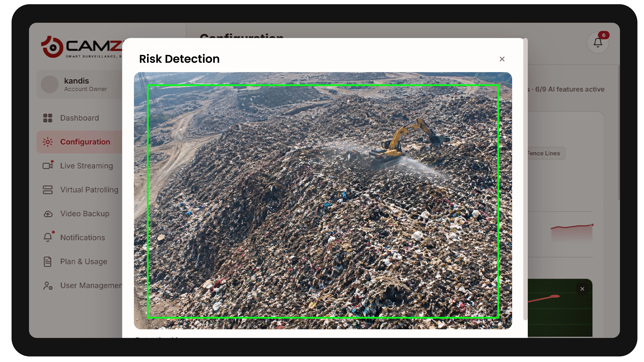The image size is (644, 362).
Task: Click the kandis profile avatar
Action: click(x=50, y=84)
